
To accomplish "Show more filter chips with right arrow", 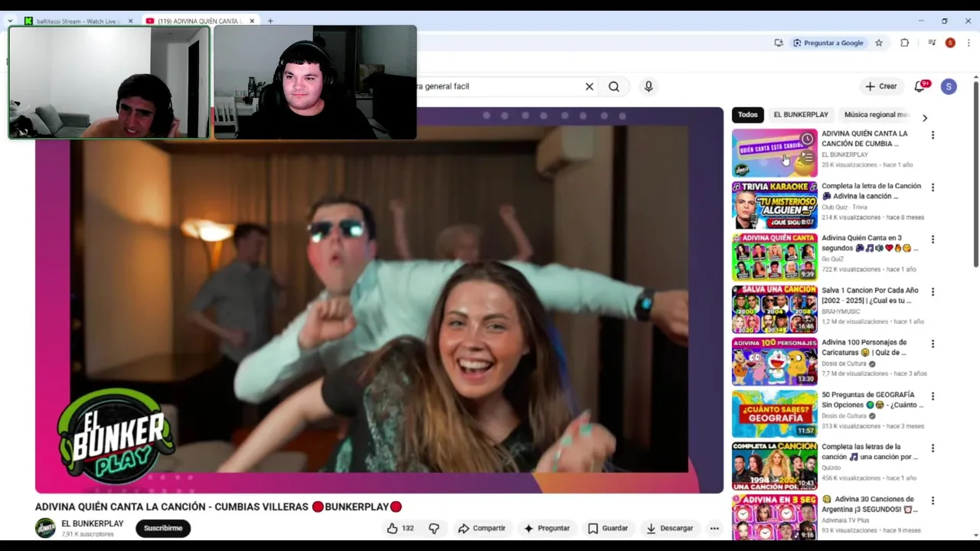I will click(925, 118).
